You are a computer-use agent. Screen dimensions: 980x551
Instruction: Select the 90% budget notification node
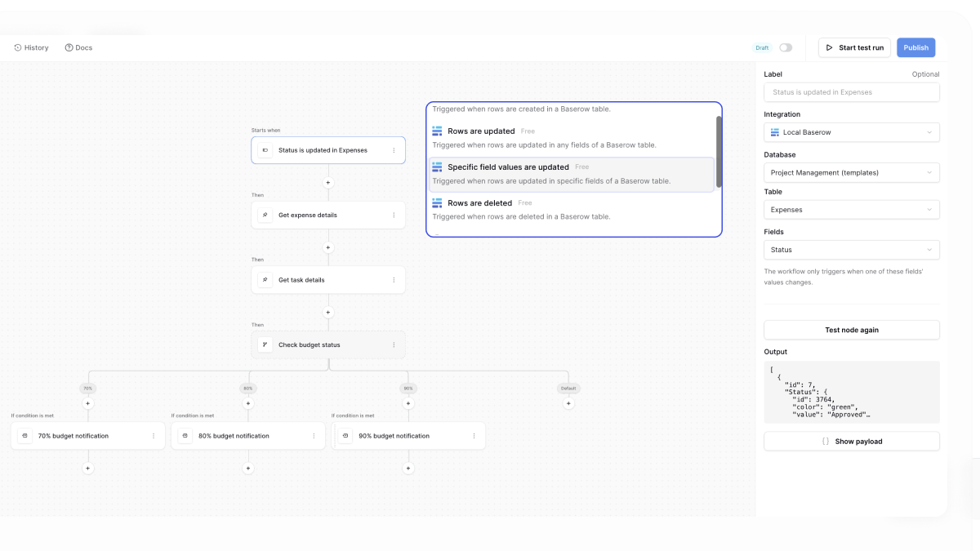click(408, 436)
